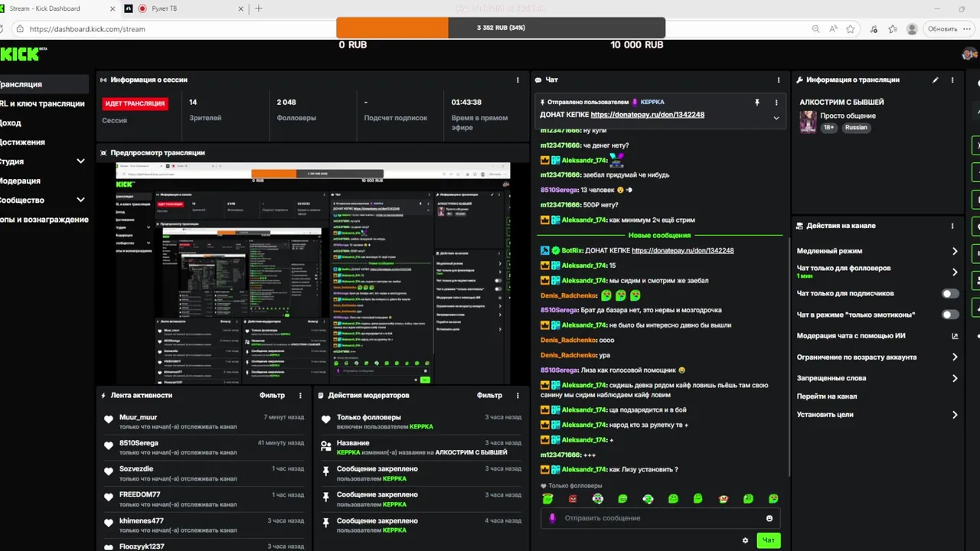The height and width of the screenshot is (551, 980).
Task: Open Moderator actions panel three-dot menu
Action: click(518, 396)
